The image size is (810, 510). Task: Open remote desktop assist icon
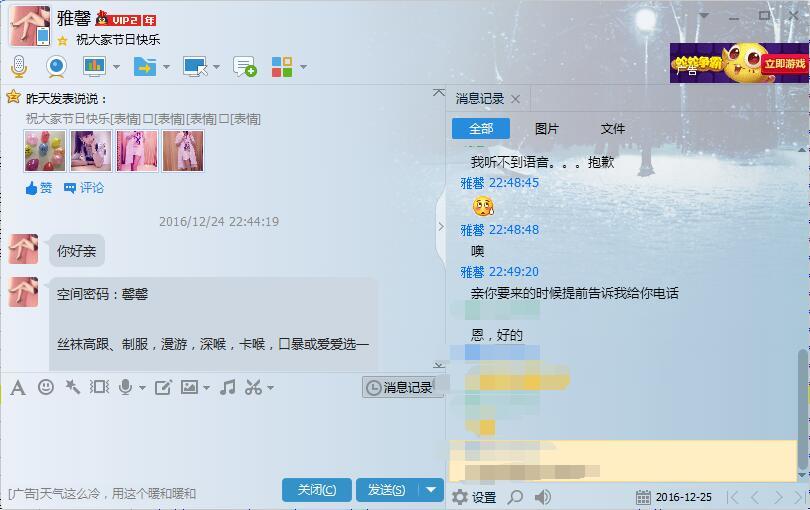[x=195, y=67]
